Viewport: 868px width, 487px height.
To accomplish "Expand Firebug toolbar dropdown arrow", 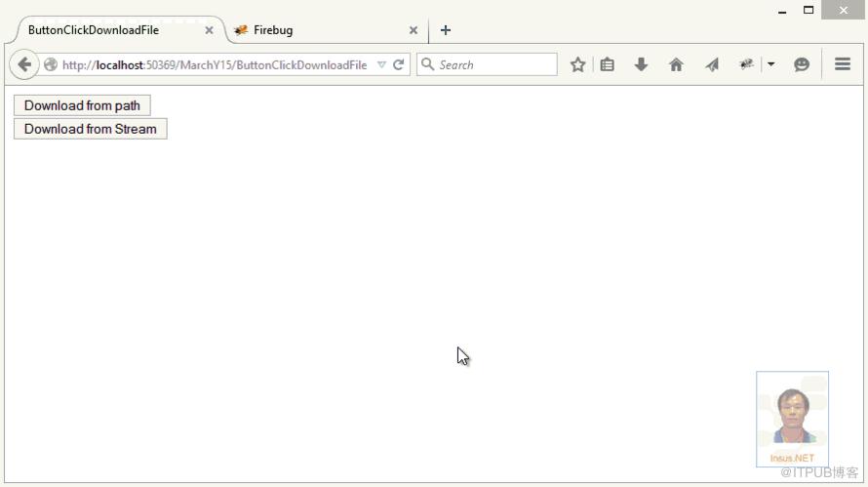I will click(771, 64).
